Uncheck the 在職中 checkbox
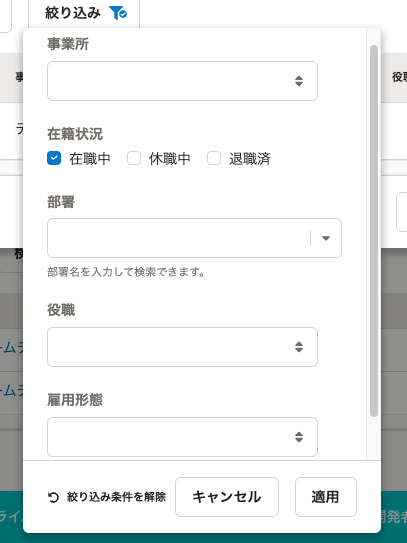 [54, 158]
